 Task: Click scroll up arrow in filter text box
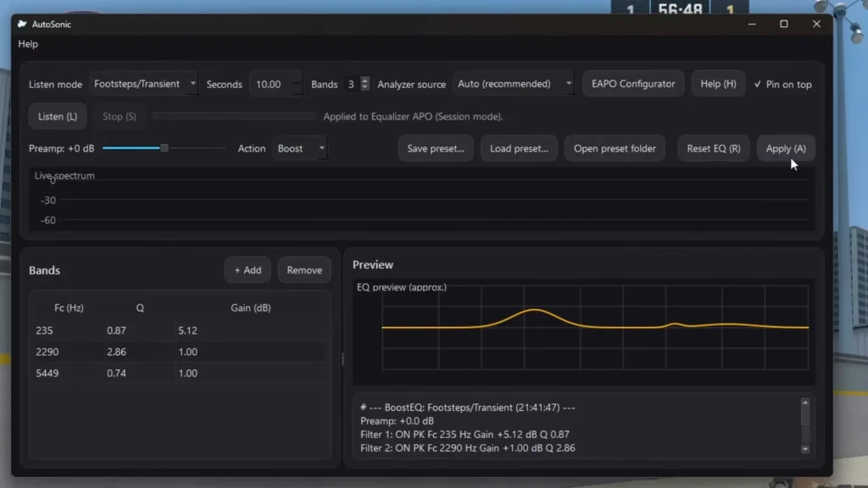pyautogui.click(x=805, y=402)
